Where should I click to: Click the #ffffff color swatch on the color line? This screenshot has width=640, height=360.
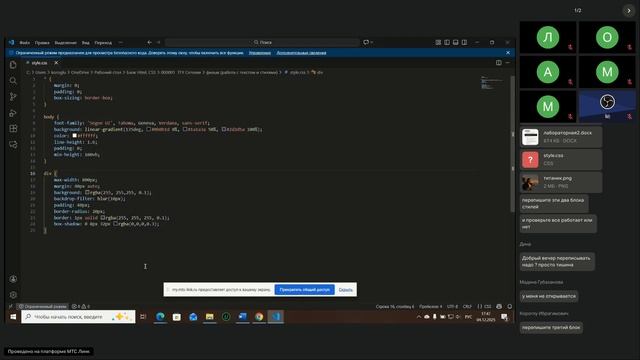click(x=75, y=136)
